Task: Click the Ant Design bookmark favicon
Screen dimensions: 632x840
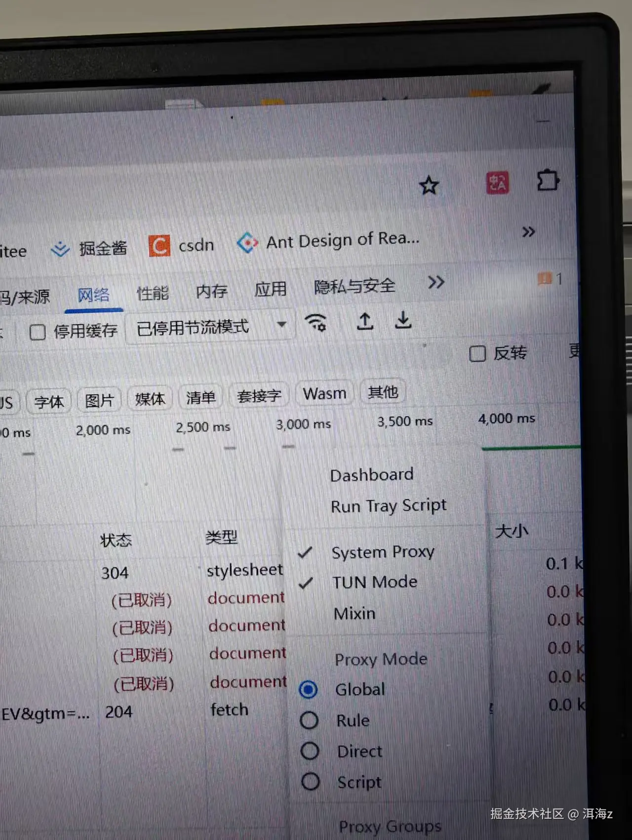Action: (x=247, y=243)
